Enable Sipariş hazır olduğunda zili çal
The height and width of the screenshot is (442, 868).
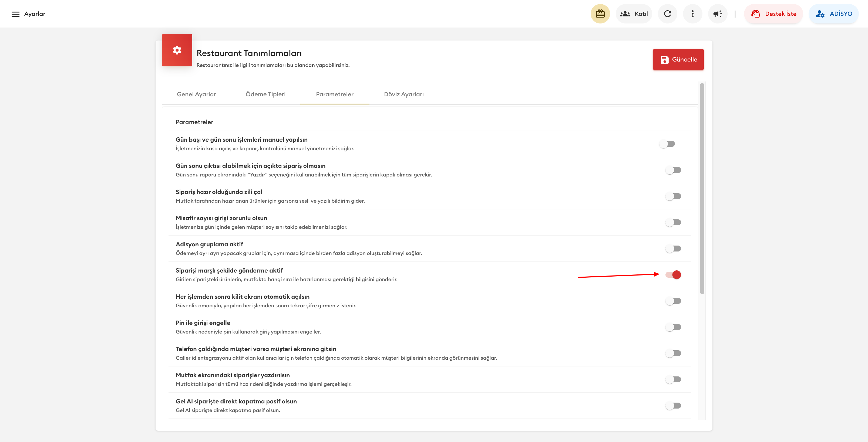tap(673, 196)
